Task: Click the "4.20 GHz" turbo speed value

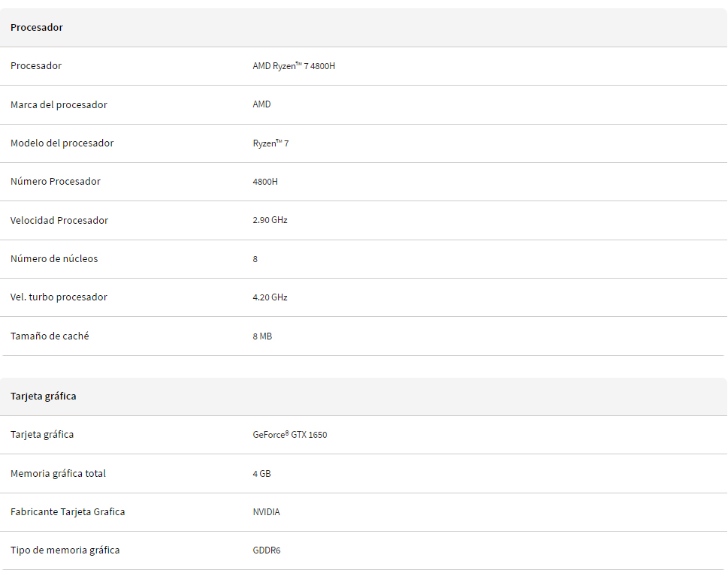Action: point(270,297)
